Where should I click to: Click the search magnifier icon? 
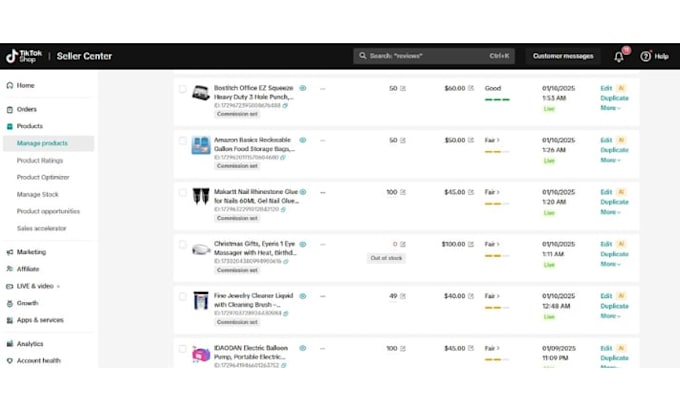[363, 56]
